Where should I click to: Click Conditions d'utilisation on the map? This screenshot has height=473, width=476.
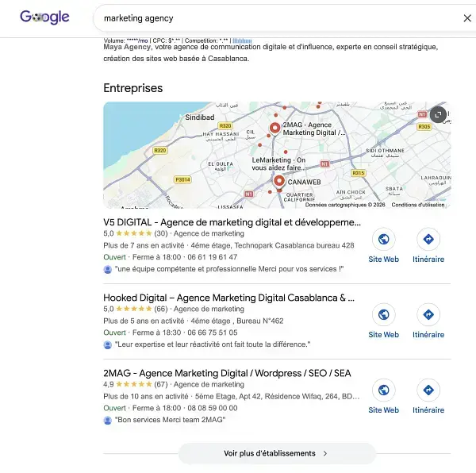(x=418, y=205)
